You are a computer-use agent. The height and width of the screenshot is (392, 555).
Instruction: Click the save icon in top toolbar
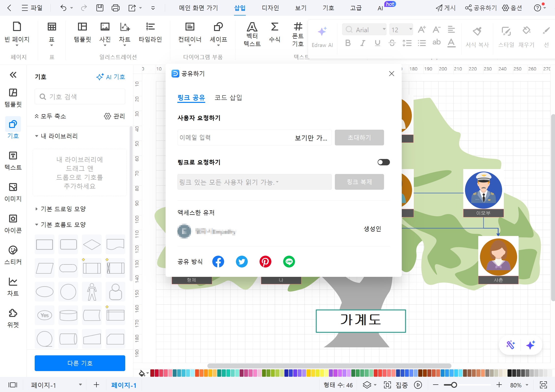[100, 8]
